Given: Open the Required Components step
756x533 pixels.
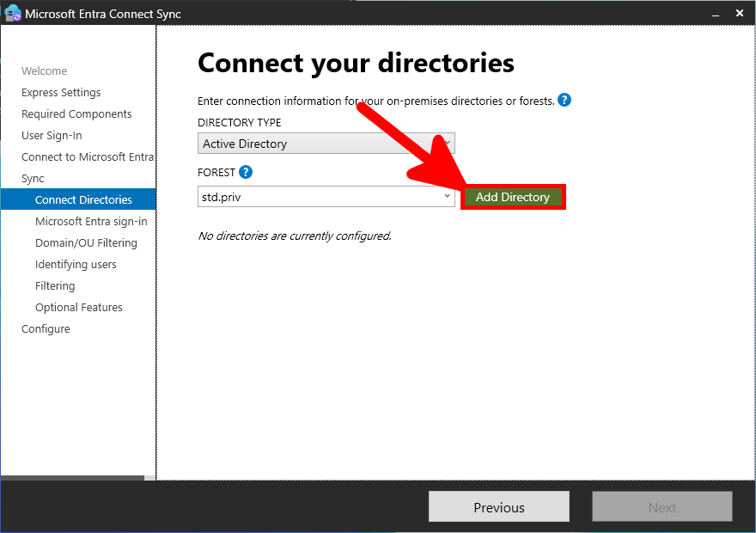Looking at the screenshot, I should coord(76,113).
